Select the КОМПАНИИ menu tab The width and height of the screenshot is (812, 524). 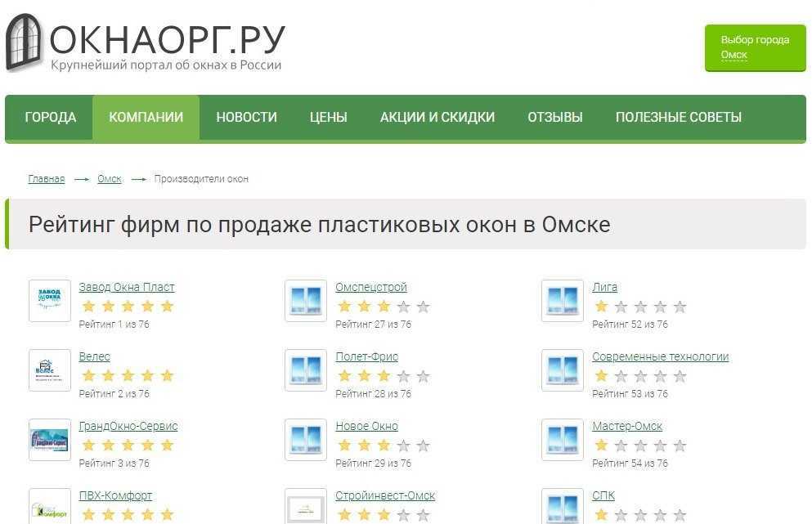click(x=146, y=118)
